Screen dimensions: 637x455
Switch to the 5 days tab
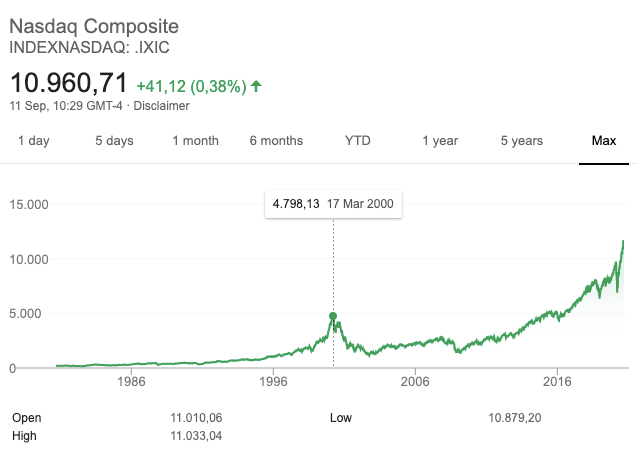click(x=114, y=141)
